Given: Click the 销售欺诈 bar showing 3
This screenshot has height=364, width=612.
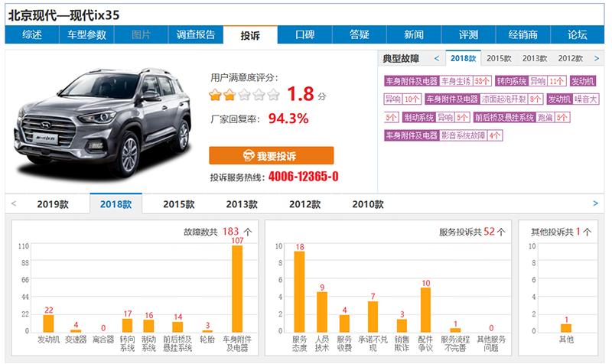Looking at the screenshot, I should click(402, 326).
